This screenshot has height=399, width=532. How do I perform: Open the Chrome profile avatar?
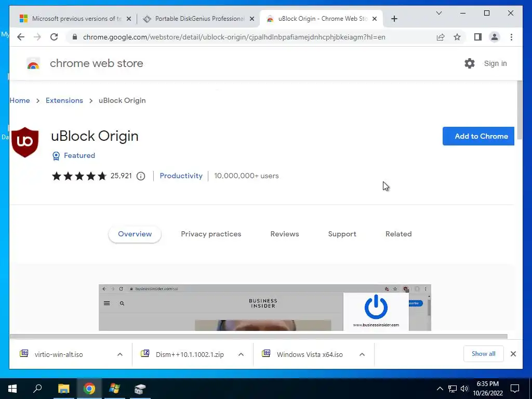click(495, 37)
